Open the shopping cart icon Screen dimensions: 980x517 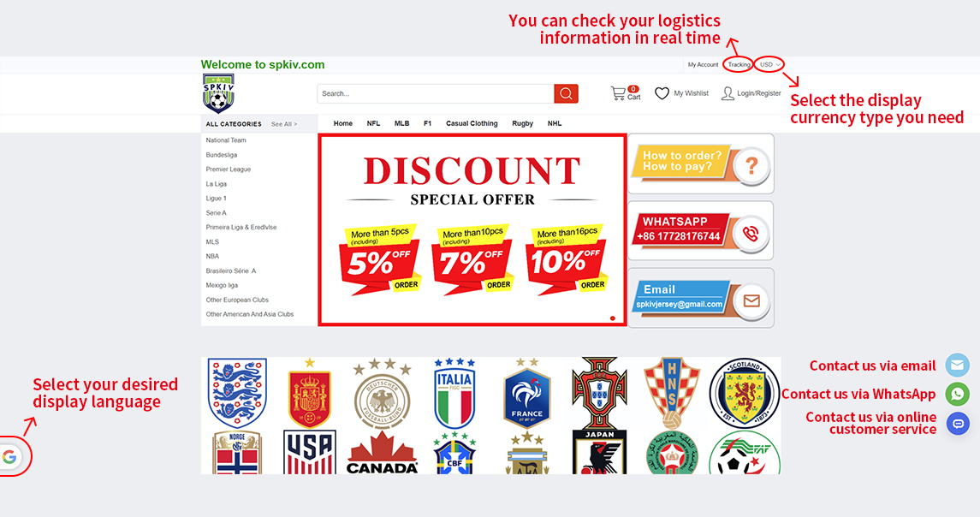617,93
